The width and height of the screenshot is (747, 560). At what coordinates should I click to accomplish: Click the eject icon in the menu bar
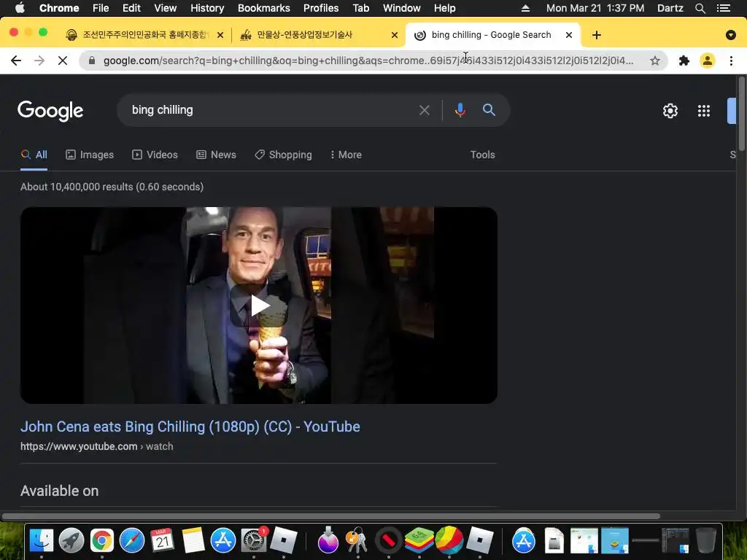[525, 8]
